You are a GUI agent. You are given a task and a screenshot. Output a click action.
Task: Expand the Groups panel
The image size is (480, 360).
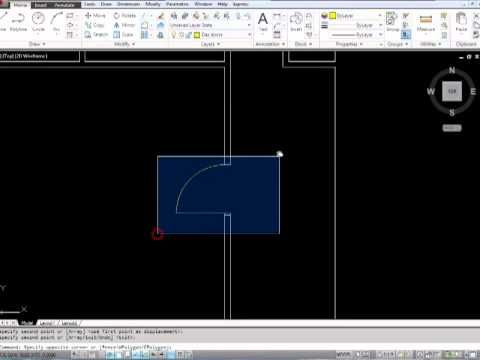[397, 44]
